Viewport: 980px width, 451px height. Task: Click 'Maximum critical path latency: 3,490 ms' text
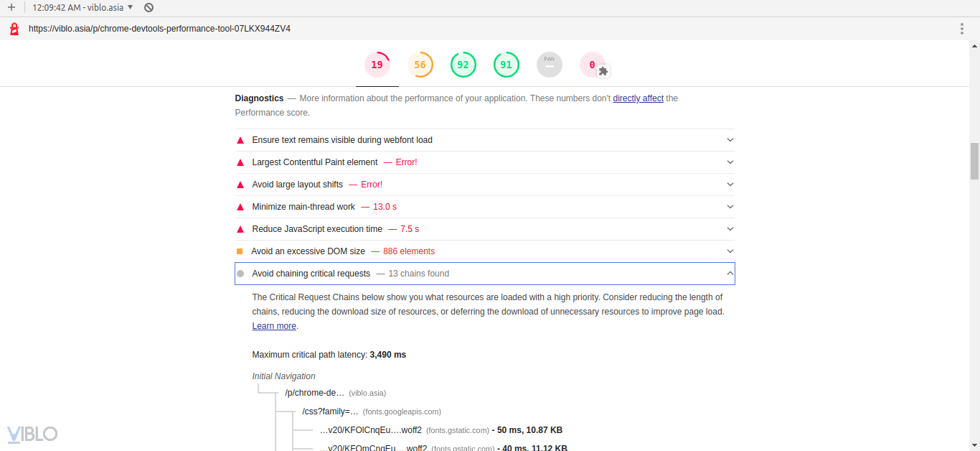click(329, 355)
